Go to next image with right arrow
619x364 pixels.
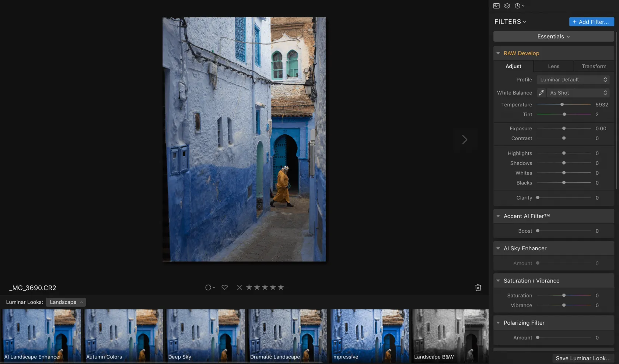point(465,139)
